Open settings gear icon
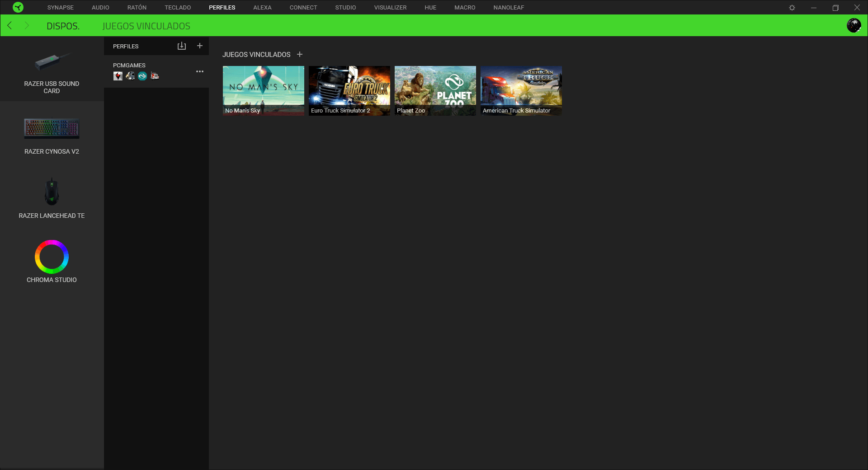868x470 pixels. click(792, 8)
